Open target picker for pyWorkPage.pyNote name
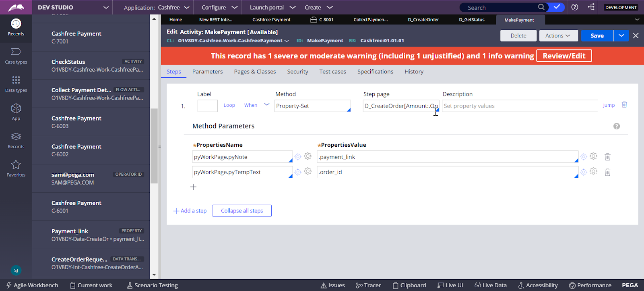 coord(298,157)
